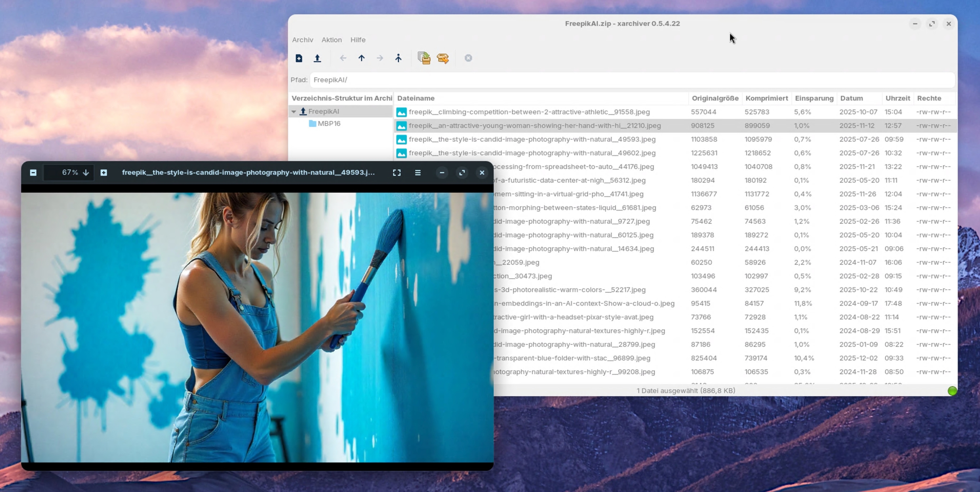This screenshot has width=980, height=492.
Task: Select the climbing-competition jpeg file row
Action: point(529,112)
